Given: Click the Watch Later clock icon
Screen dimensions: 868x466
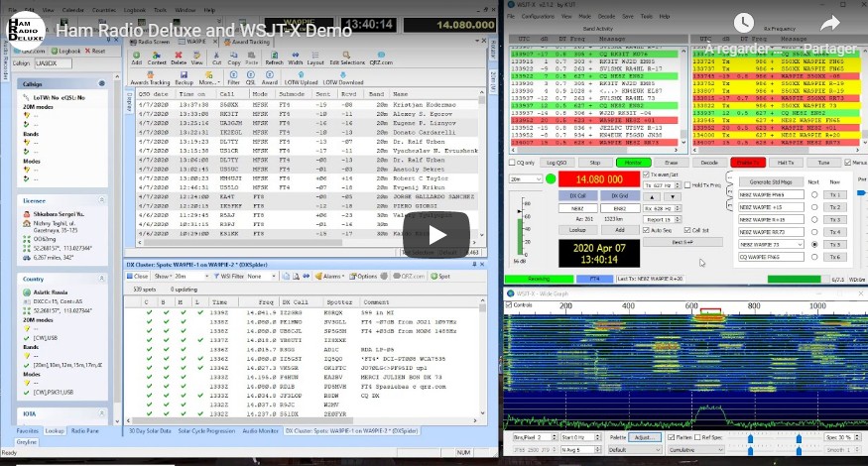Looking at the screenshot, I should 743,23.
